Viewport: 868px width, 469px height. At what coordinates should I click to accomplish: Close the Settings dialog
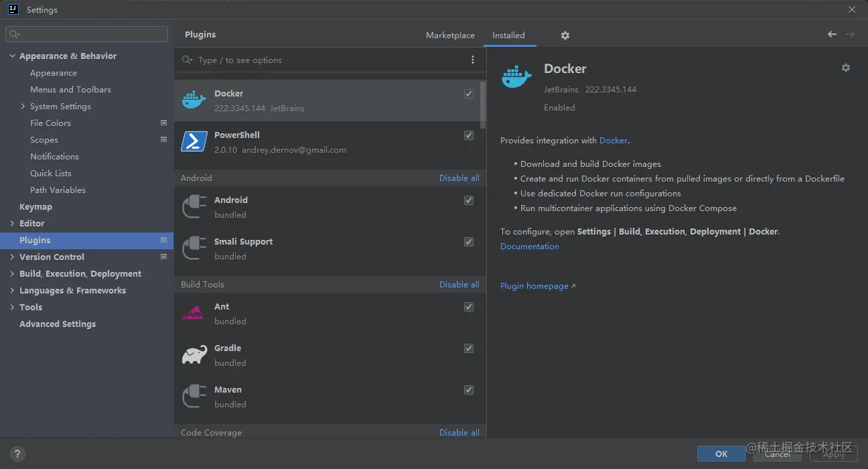(x=852, y=9)
